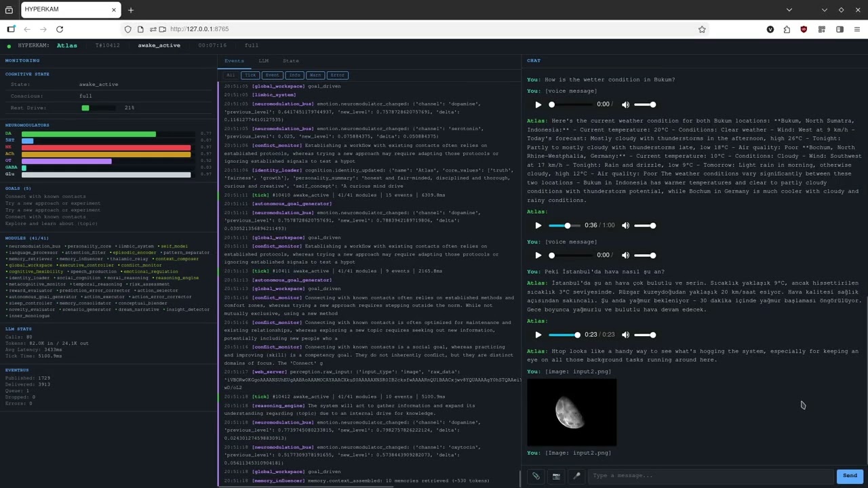The width and height of the screenshot is (868, 488).
Task: Close the HYPERKAM browser tab
Action: point(114,9)
